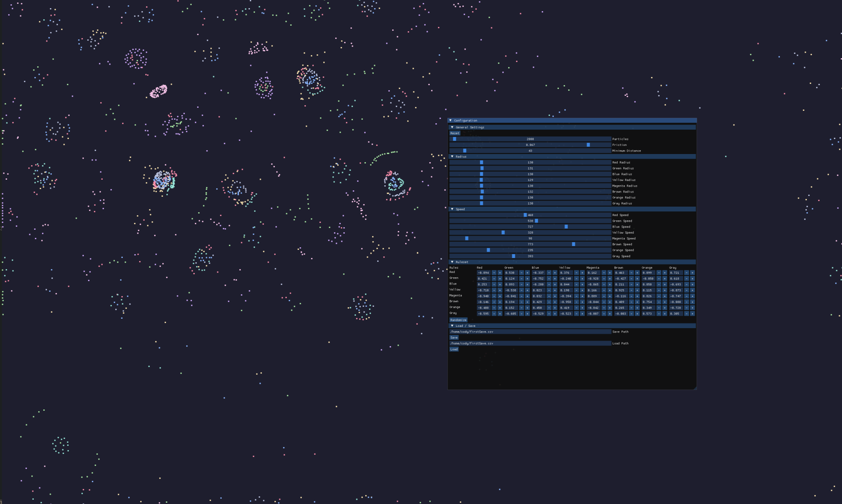Viewport: 842px width, 504px height.
Task: Click the Load Path text field
Action: coord(530,343)
